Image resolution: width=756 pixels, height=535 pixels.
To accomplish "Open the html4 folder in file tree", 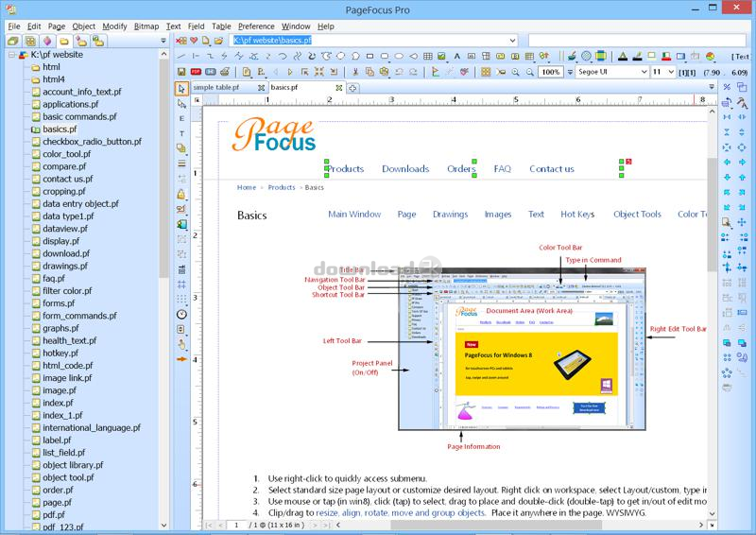I will point(54,79).
